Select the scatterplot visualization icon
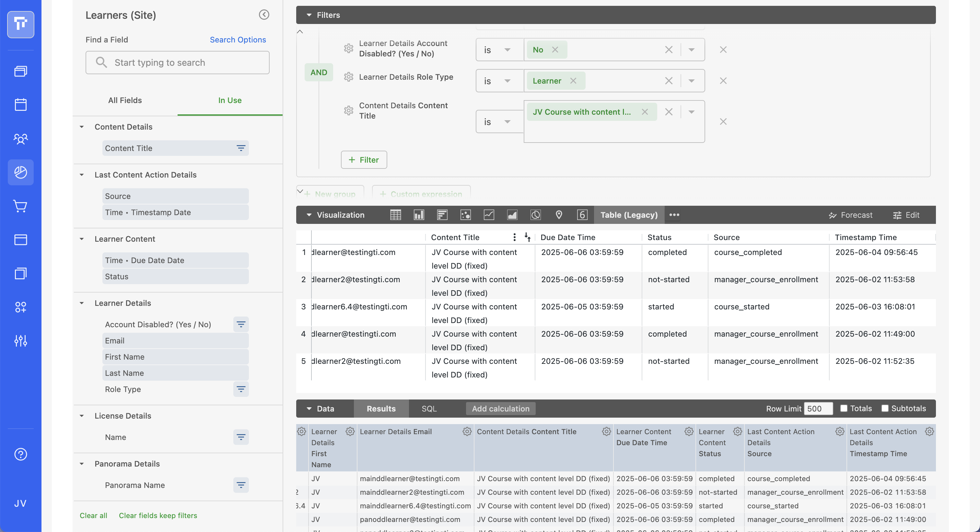 pyautogui.click(x=466, y=215)
